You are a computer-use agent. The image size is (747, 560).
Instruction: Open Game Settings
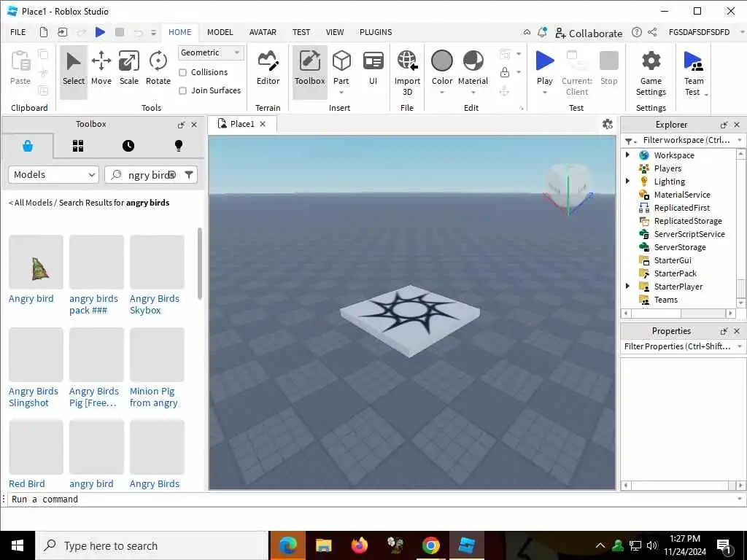[x=651, y=73]
